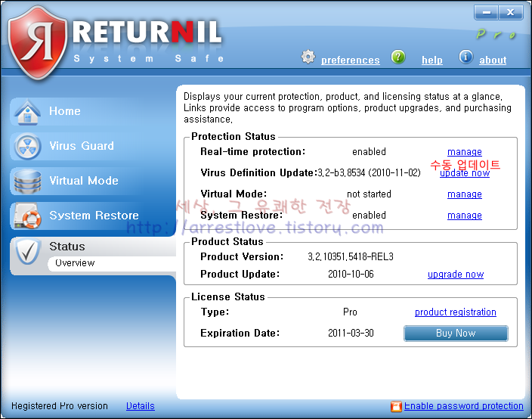Click the Status checkmark shield icon

[27, 252]
